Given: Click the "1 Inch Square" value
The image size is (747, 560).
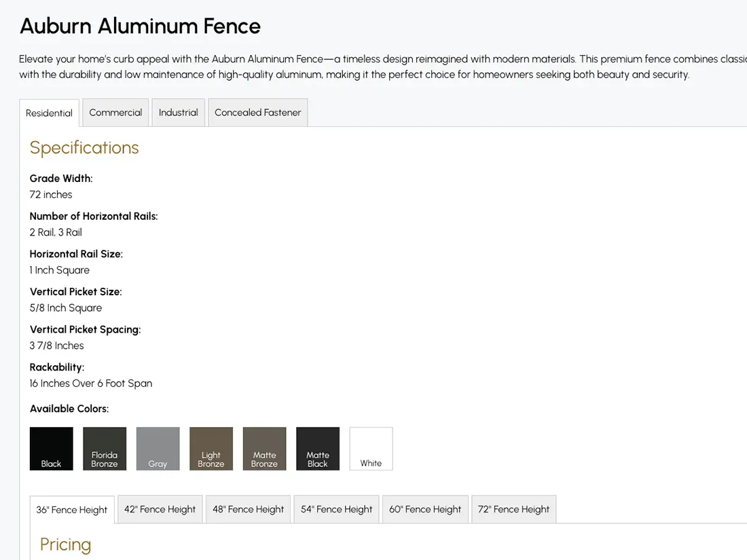Looking at the screenshot, I should coord(60,270).
